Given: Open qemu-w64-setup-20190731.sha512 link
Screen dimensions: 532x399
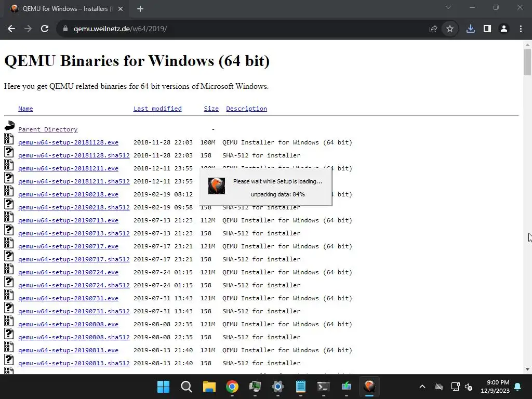Looking at the screenshot, I should pos(74,311).
